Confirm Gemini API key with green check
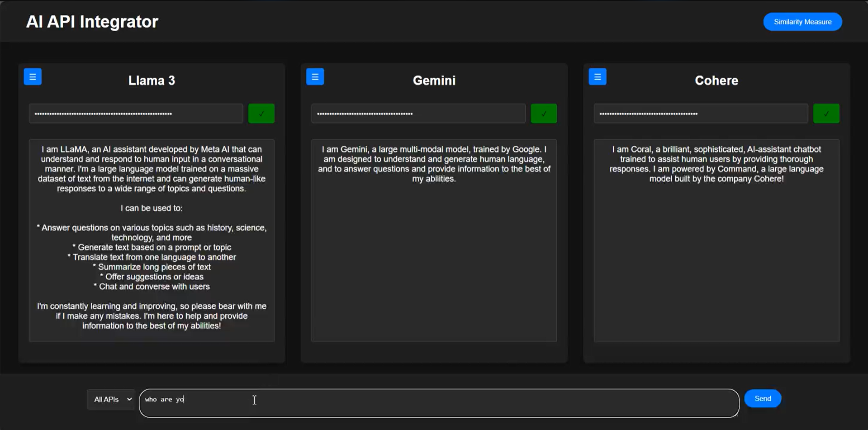Screen dimensions: 868x430 (544, 114)
